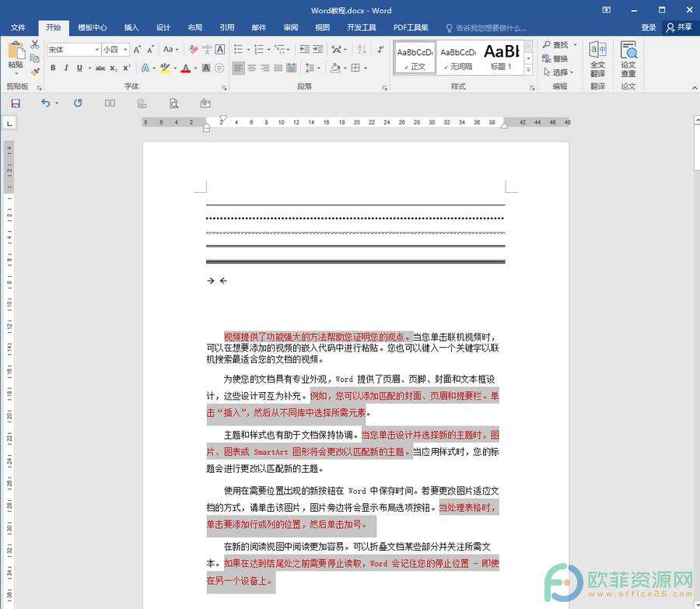The image size is (700, 609).
Task: Increase font size with the grow-font icon
Action: (138, 50)
